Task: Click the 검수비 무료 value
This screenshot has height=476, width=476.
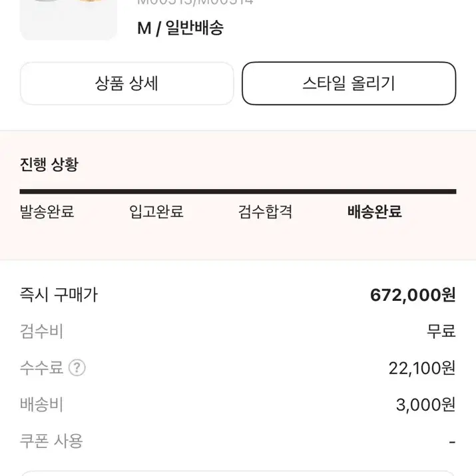Action: (441, 331)
